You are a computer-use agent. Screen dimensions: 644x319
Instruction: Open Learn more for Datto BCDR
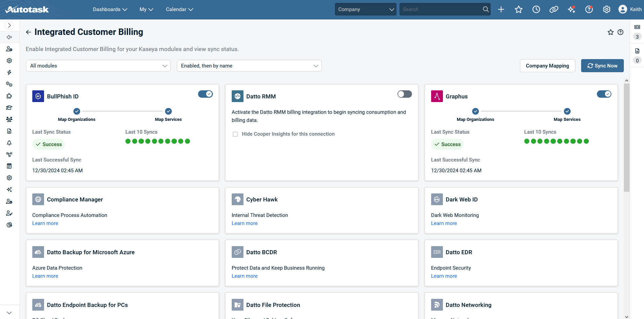[x=244, y=276]
